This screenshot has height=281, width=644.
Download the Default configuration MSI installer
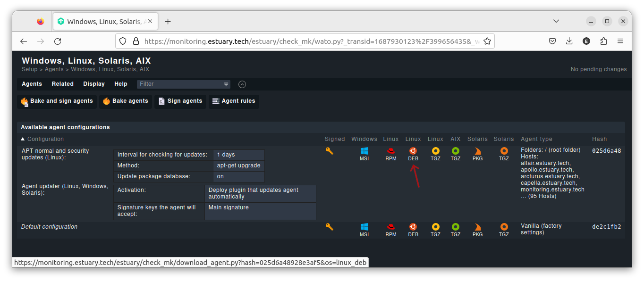click(x=364, y=228)
